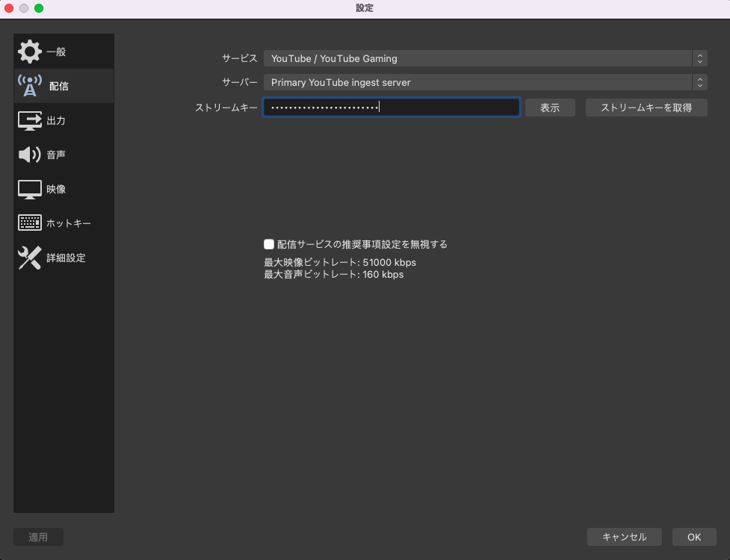Click the speaker icon for 音声
The width and height of the screenshot is (730, 560).
[30, 155]
